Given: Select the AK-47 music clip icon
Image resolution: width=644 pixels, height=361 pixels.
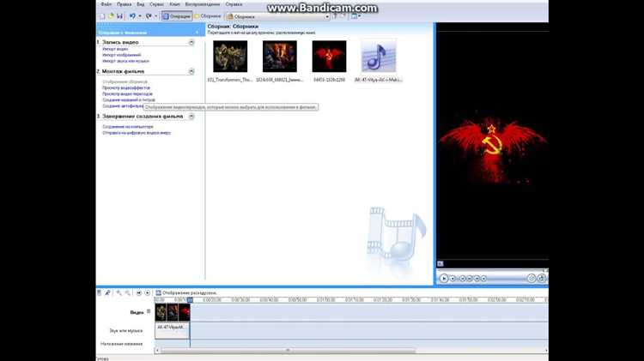Looking at the screenshot, I should tap(379, 57).
